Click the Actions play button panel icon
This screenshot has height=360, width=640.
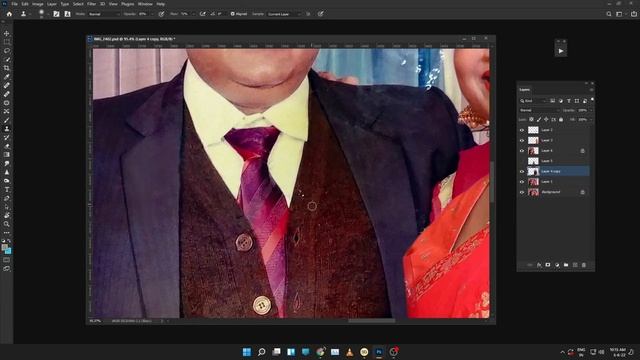pyautogui.click(x=561, y=51)
